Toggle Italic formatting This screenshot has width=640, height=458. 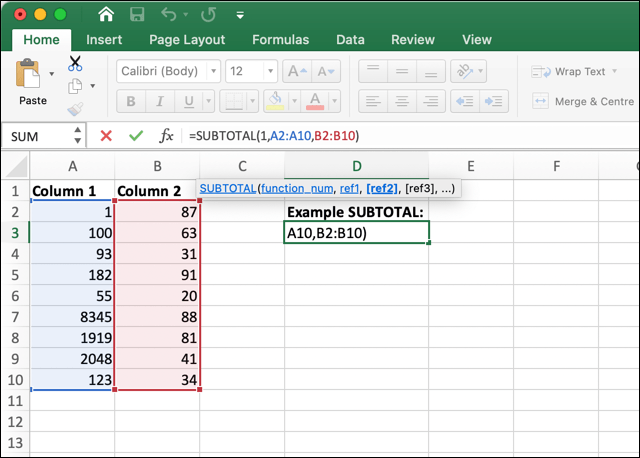[160, 101]
